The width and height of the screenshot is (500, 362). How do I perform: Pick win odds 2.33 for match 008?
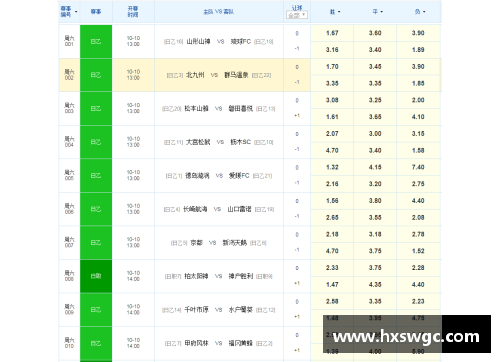(x=332, y=268)
